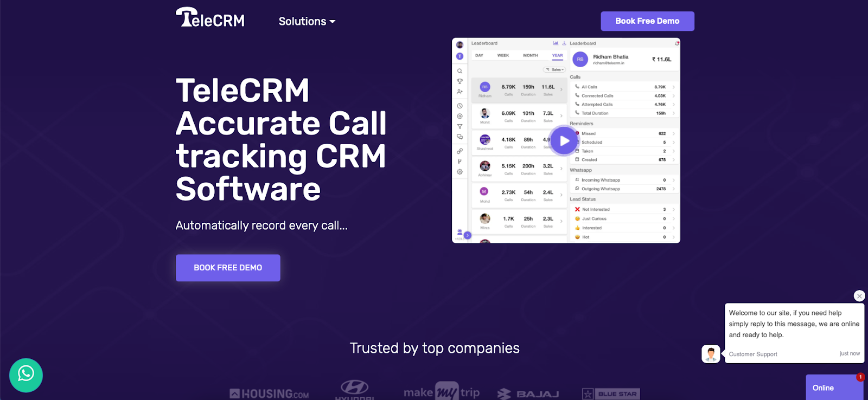Click the RB avatar next to Ridham Bhatia
This screenshot has width=868, height=400.
580,60
